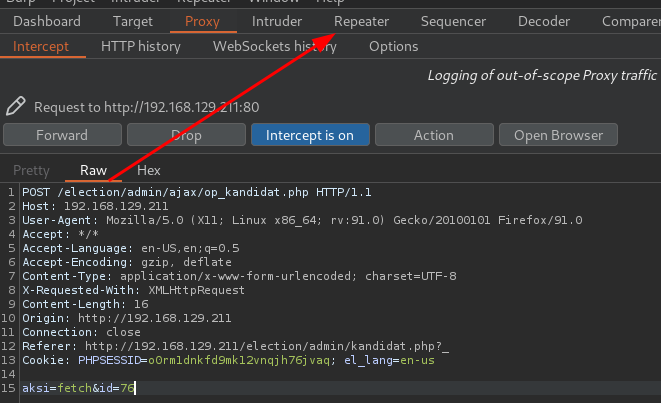Click the Logging of out-of-scope Proxy traffic notice
This screenshot has width=661, height=403.
click(542, 75)
